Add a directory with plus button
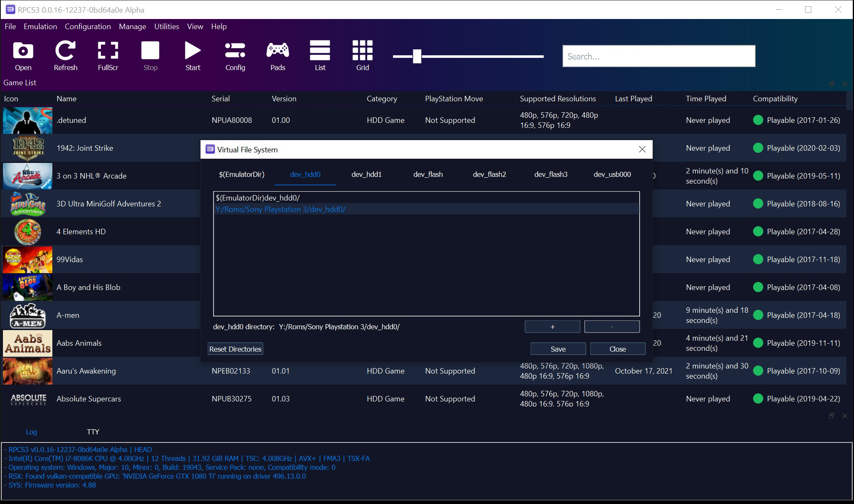This screenshot has height=504, width=854. pos(552,327)
